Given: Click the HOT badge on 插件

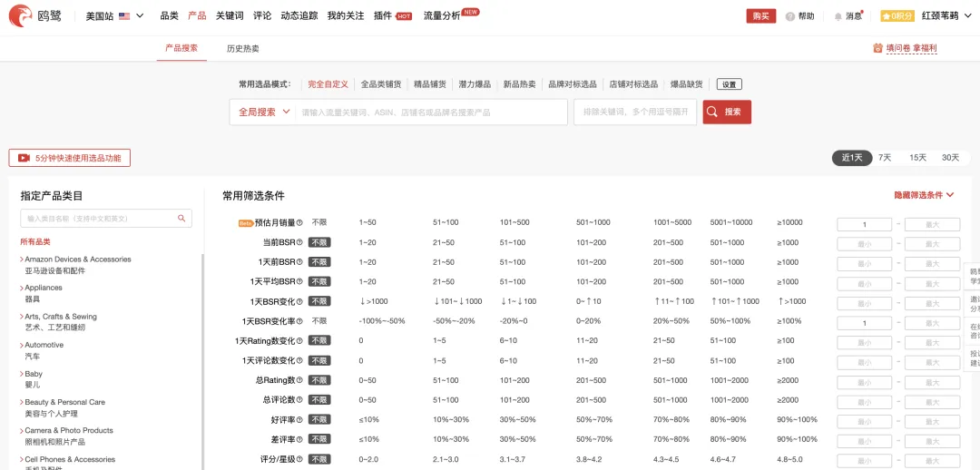Looking at the screenshot, I should 404,17.
